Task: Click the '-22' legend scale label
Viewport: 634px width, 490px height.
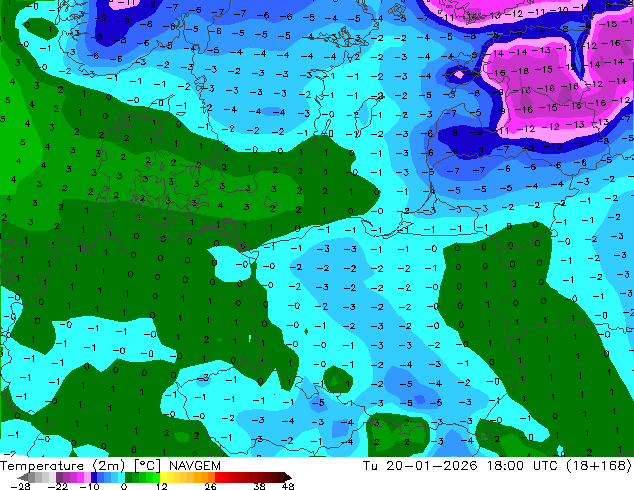Action: [x=58, y=486]
